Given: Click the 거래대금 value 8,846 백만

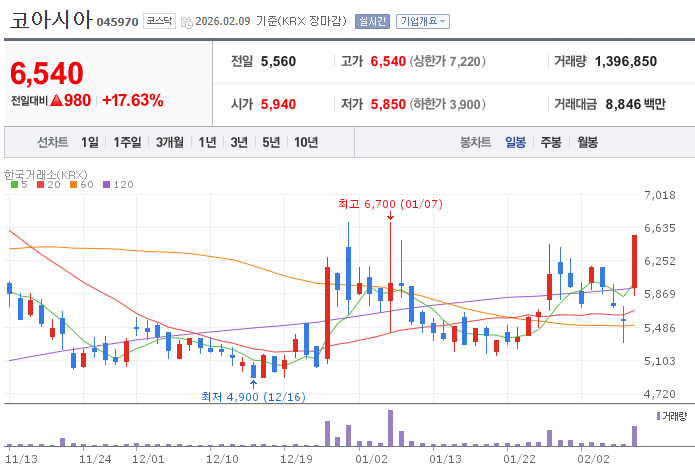Looking at the screenshot, I should pos(636,104).
